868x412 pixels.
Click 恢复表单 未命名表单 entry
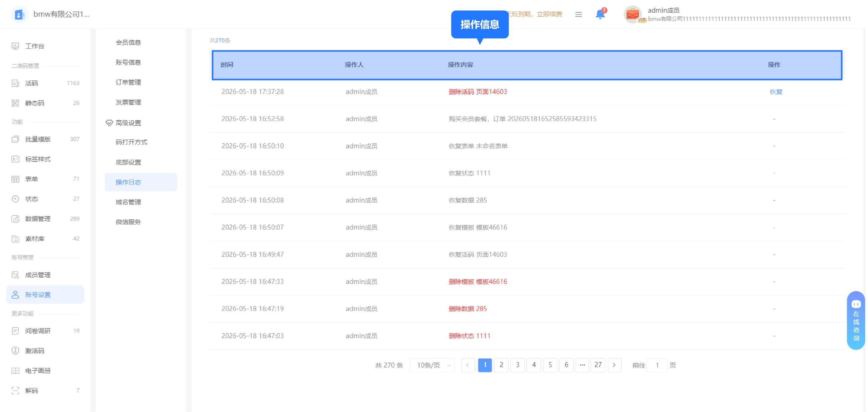pos(478,146)
